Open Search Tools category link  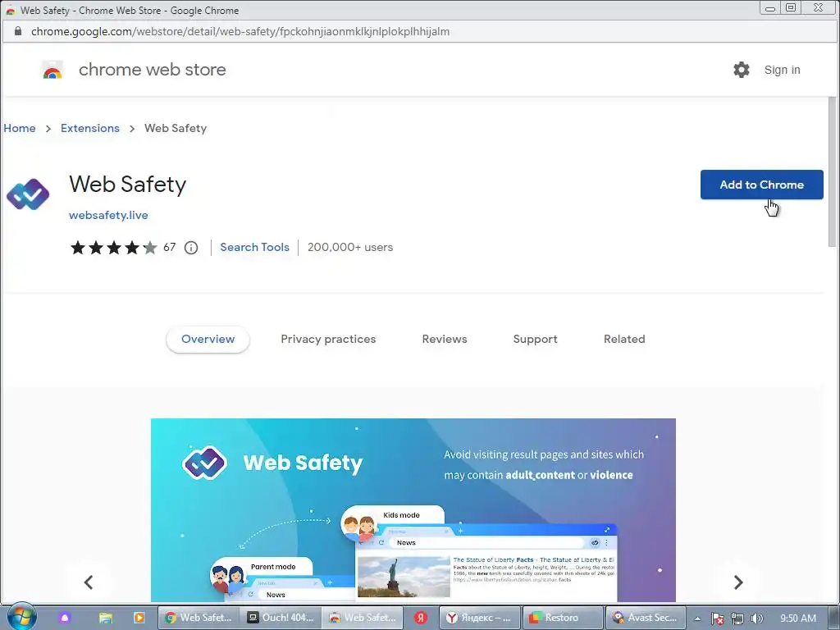(x=254, y=247)
